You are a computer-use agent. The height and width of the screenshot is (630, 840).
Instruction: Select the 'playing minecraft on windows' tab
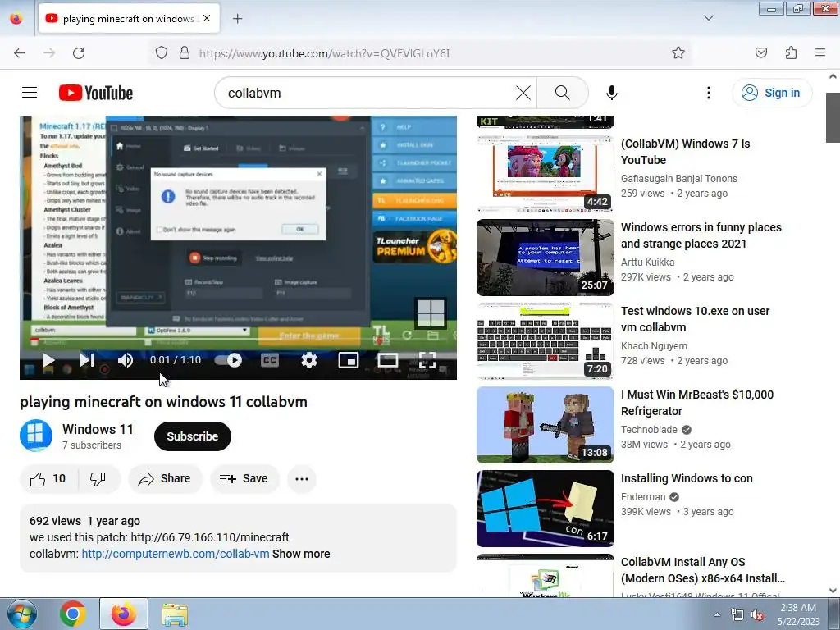tap(129, 18)
